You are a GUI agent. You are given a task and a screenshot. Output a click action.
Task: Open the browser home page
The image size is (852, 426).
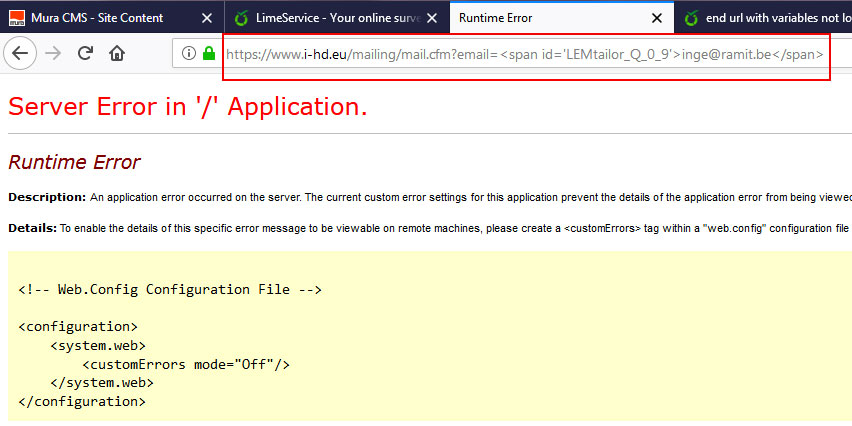coord(117,53)
